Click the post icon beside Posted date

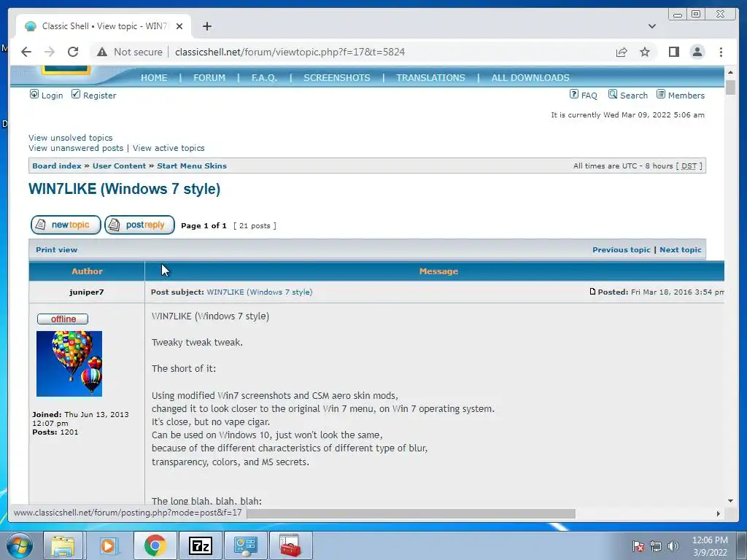pos(592,292)
